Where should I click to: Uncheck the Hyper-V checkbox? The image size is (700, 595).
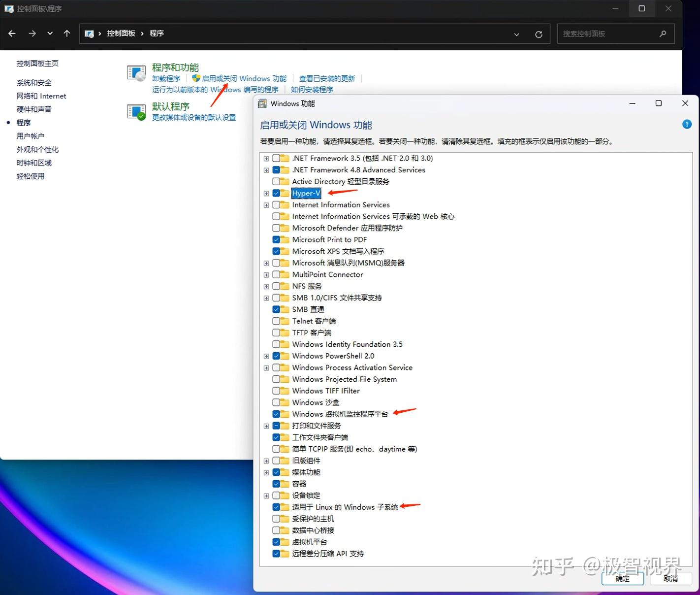[x=276, y=193]
